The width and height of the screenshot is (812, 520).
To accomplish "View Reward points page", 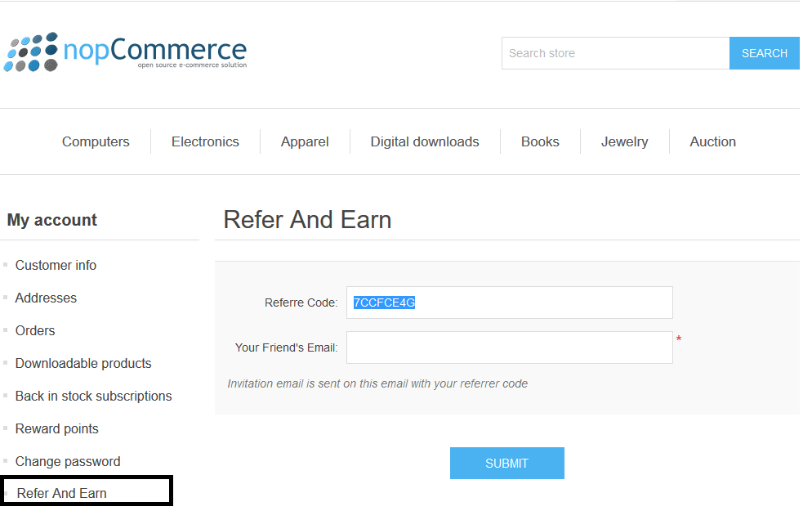I will (x=57, y=428).
